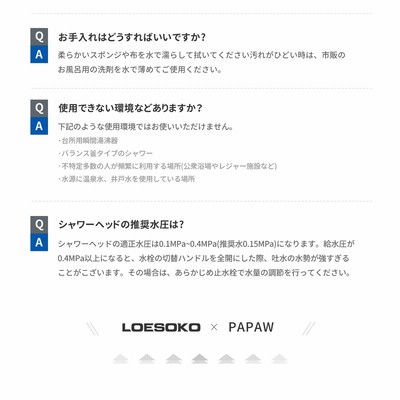
Task: Click the Q icon beside the 使用できない環境 question
Action: tap(39, 108)
